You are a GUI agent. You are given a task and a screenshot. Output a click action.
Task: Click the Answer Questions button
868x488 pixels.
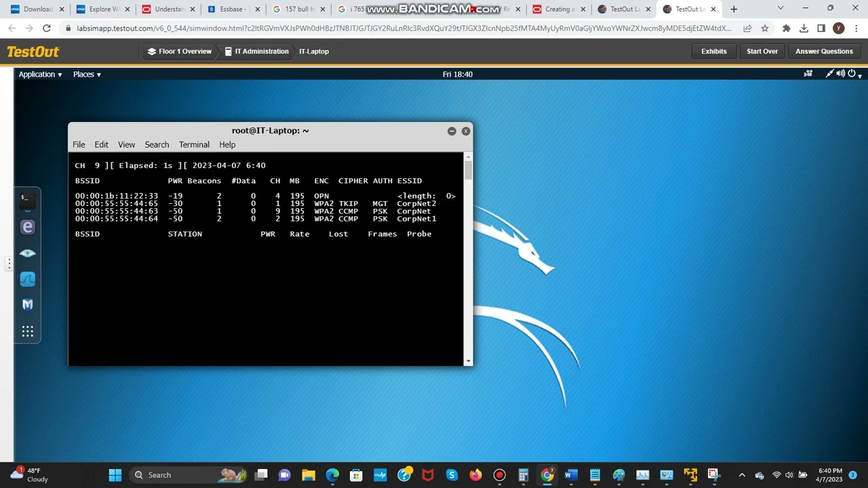point(824,52)
